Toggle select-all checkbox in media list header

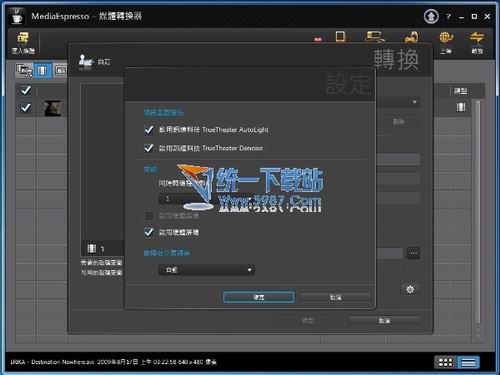pyautogui.click(x=26, y=90)
